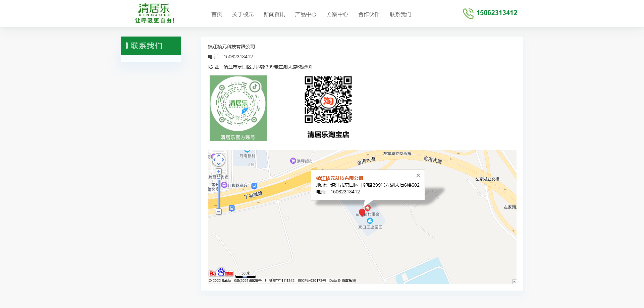644x308 pixels.
Task: Click the zoom-out minus button on the map
Action: click(x=219, y=211)
